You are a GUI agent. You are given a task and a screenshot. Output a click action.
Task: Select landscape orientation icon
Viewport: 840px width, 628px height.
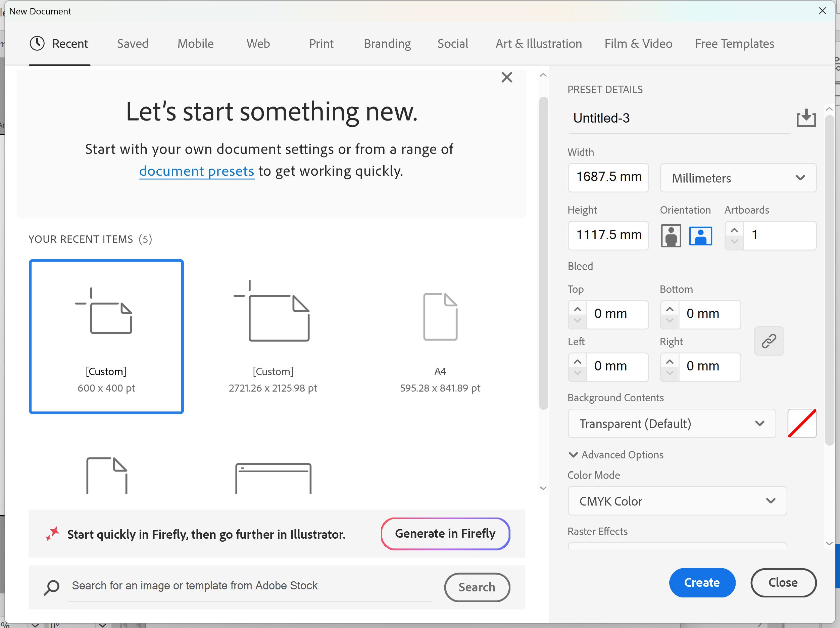700,236
